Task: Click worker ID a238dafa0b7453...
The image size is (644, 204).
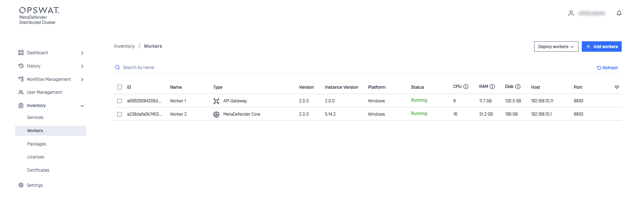Action: (145, 114)
